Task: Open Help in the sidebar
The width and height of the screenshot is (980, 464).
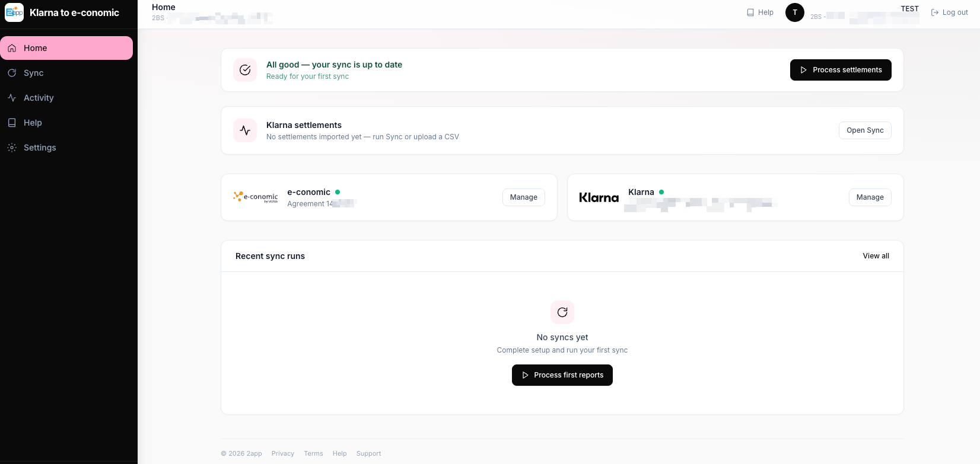Action: tap(66, 123)
